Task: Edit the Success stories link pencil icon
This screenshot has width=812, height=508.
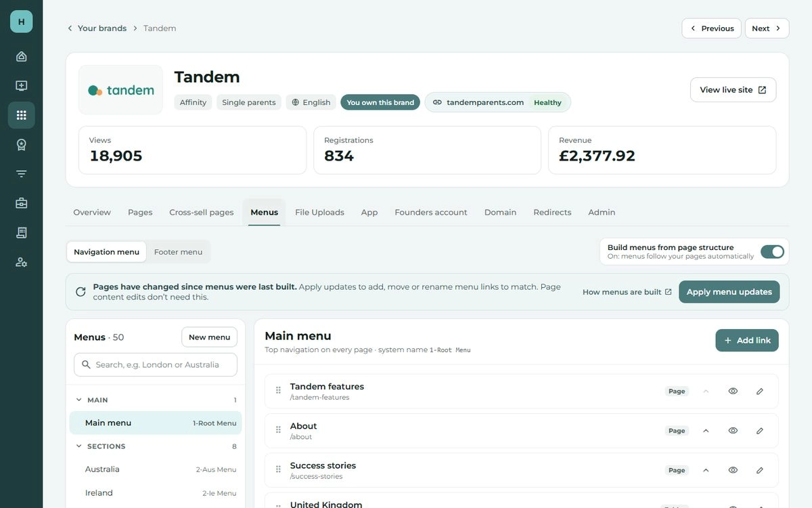Action: [x=760, y=470]
